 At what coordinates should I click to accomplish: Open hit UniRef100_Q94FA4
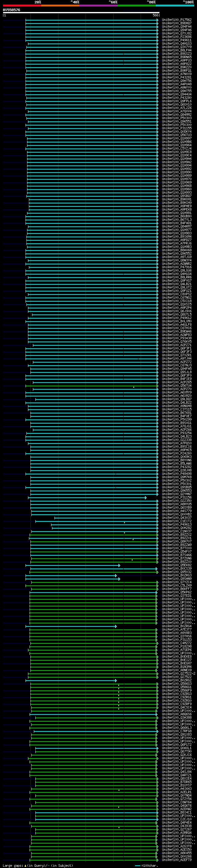(176, 26)
